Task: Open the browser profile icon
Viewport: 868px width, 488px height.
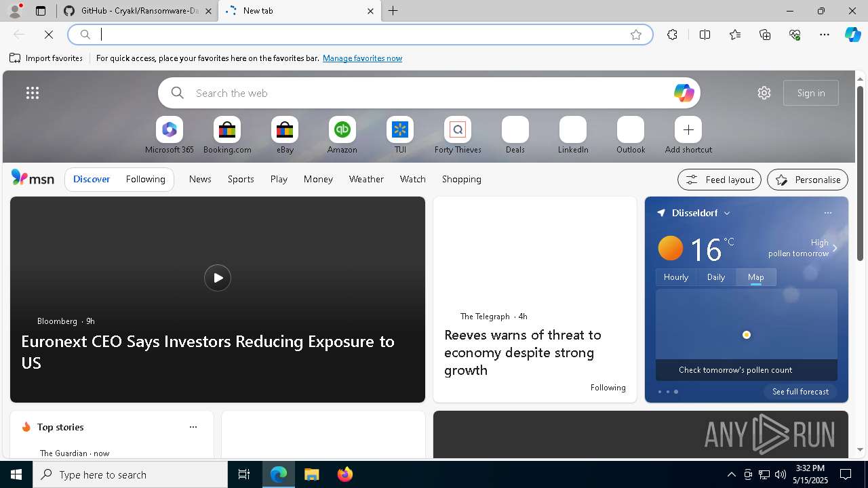Action: [15, 11]
